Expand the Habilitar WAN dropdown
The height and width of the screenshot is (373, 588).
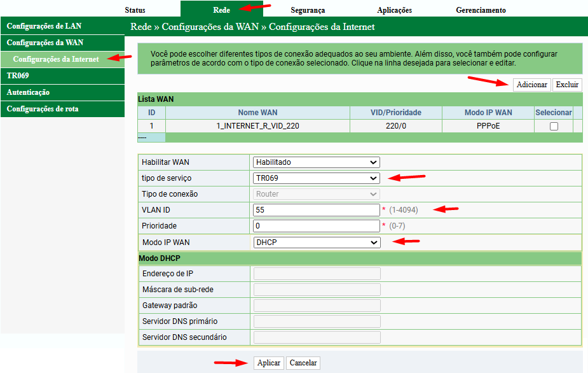click(x=317, y=162)
